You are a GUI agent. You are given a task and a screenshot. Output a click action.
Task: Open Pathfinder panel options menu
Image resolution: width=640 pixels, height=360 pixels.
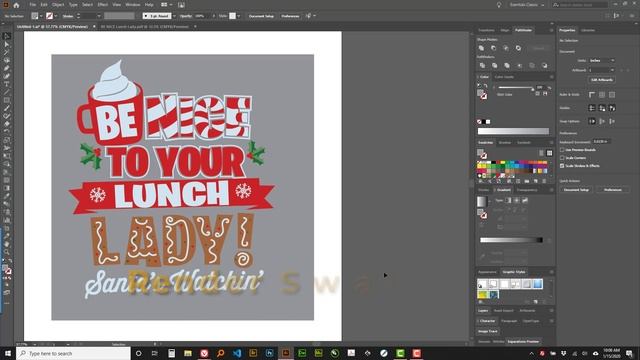(551, 30)
